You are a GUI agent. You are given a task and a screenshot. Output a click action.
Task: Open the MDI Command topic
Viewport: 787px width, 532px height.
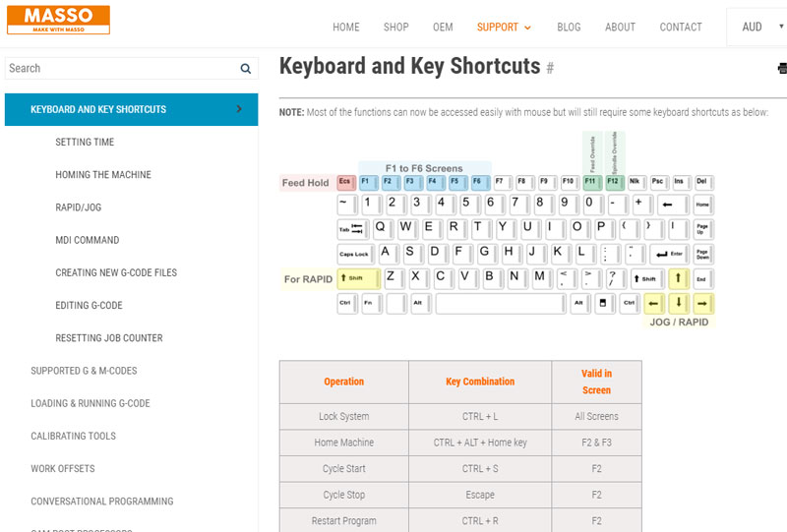point(88,240)
